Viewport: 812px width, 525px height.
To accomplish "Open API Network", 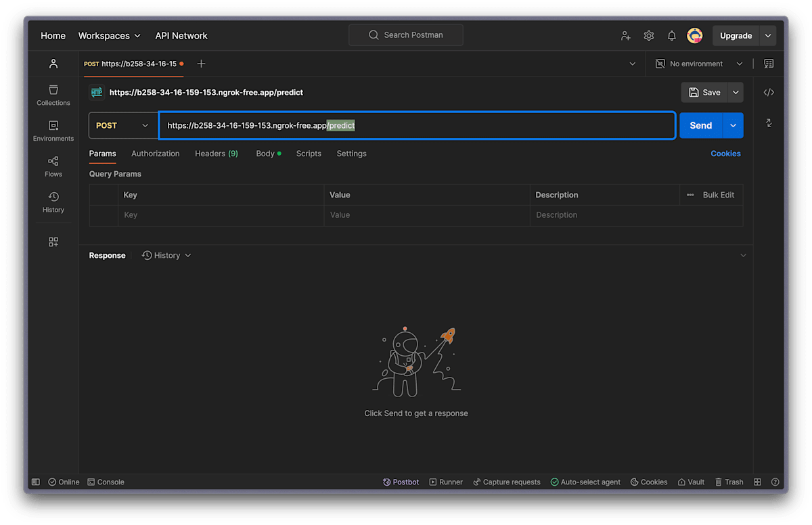I will click(x=181, y=36).
